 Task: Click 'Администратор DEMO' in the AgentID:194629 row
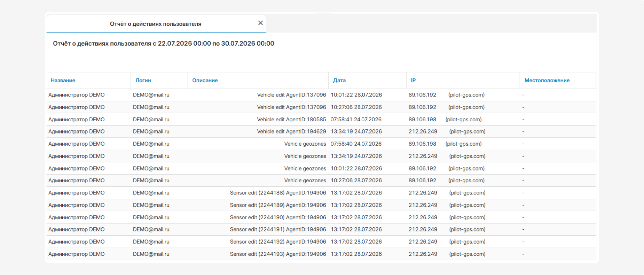[x=77, y=132]
